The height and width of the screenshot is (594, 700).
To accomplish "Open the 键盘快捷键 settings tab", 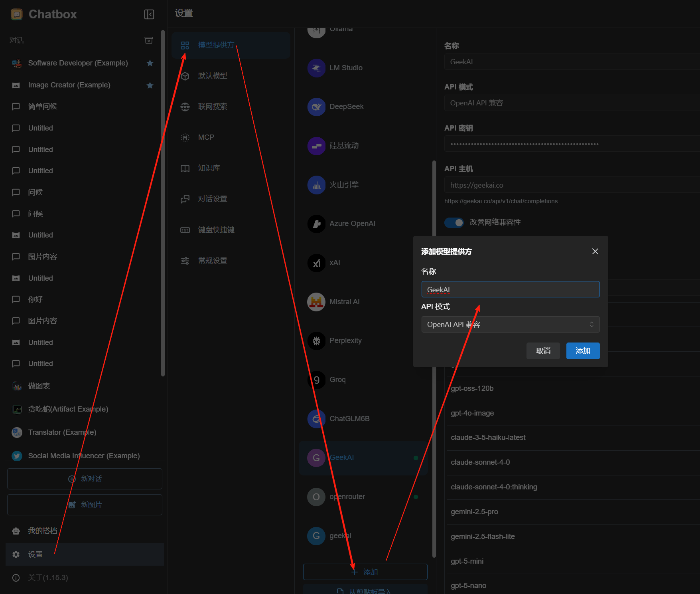I will [231, 230].
